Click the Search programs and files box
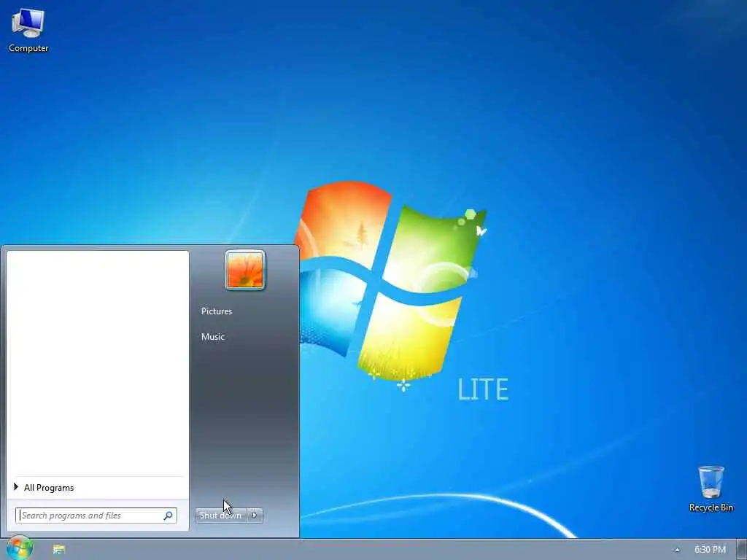 pos(96,516)
